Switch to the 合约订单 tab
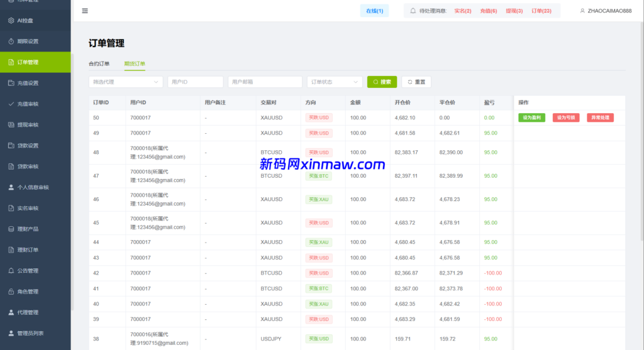The height and width of the screenshot is (350, 644). 99,63
